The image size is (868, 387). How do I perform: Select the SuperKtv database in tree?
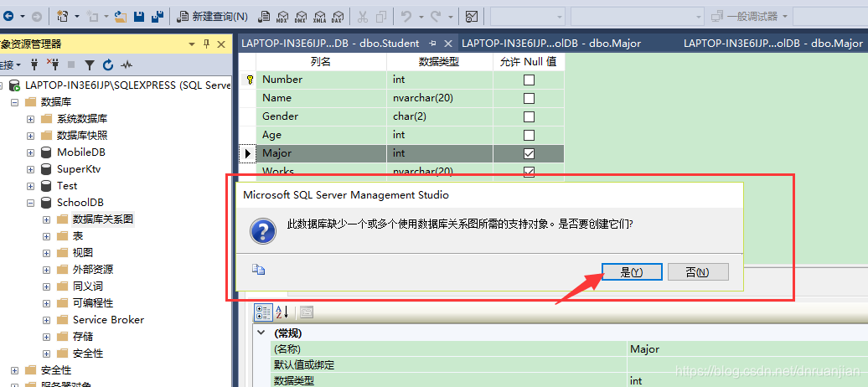79,169
